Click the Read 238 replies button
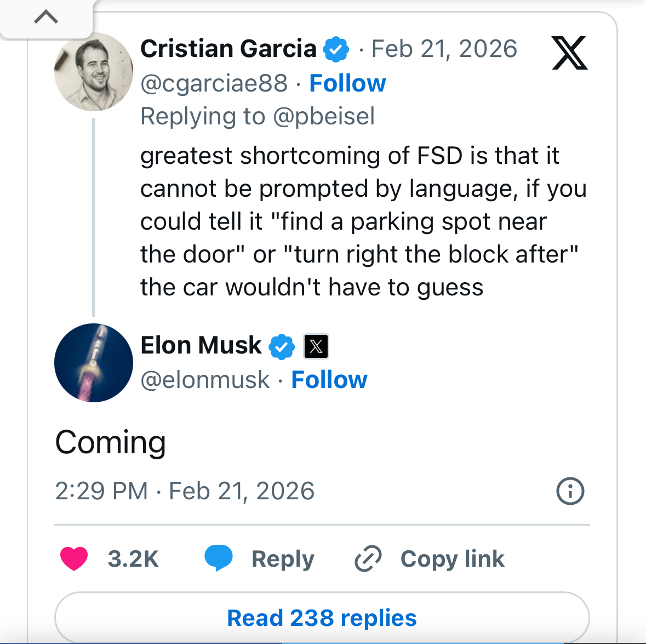The image size is (646, 644). click(322, 618)
